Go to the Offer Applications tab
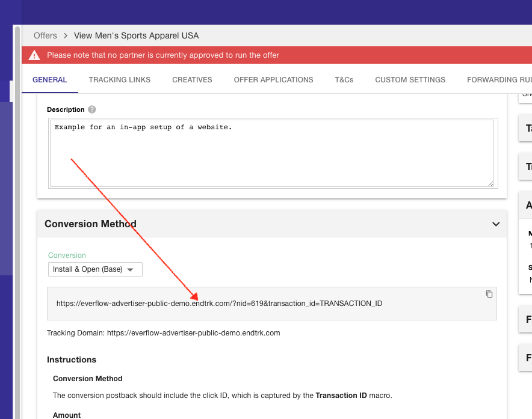 tap(273, 80)
